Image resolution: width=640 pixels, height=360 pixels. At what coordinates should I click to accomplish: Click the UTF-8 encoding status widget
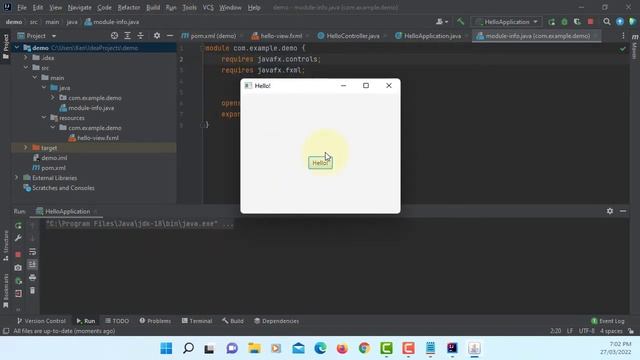point(587,331)
